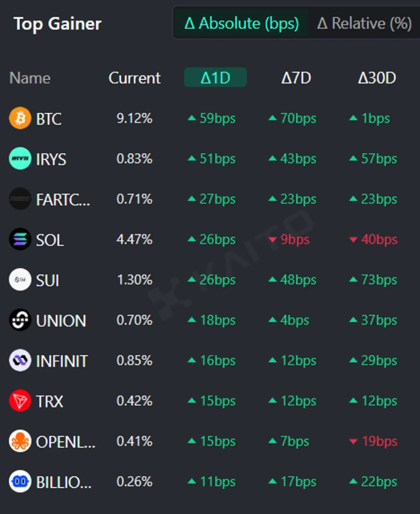420x514 pixels.
Task: Click the orange OPENL octopus icon
Action: coord(20,442)
